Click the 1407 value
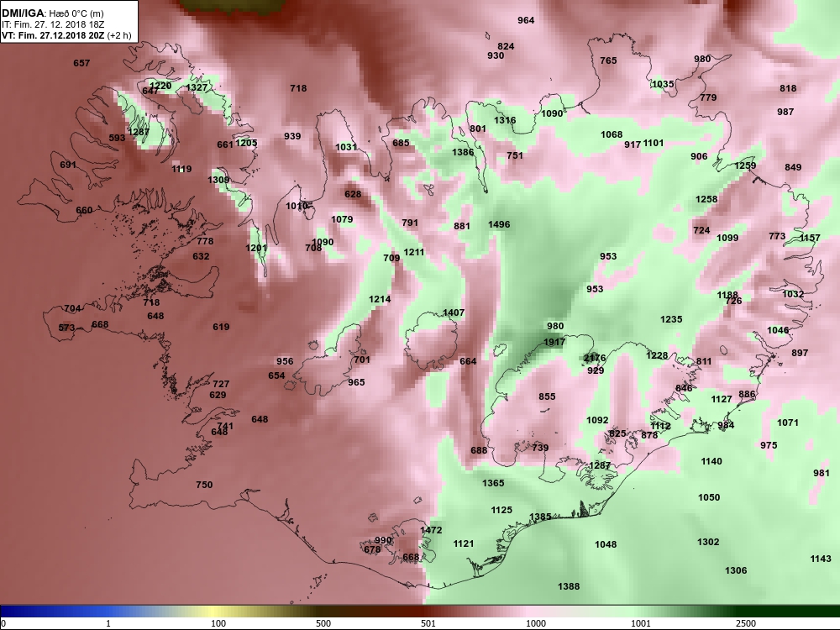Screen dimensions: 840x630 454,312
